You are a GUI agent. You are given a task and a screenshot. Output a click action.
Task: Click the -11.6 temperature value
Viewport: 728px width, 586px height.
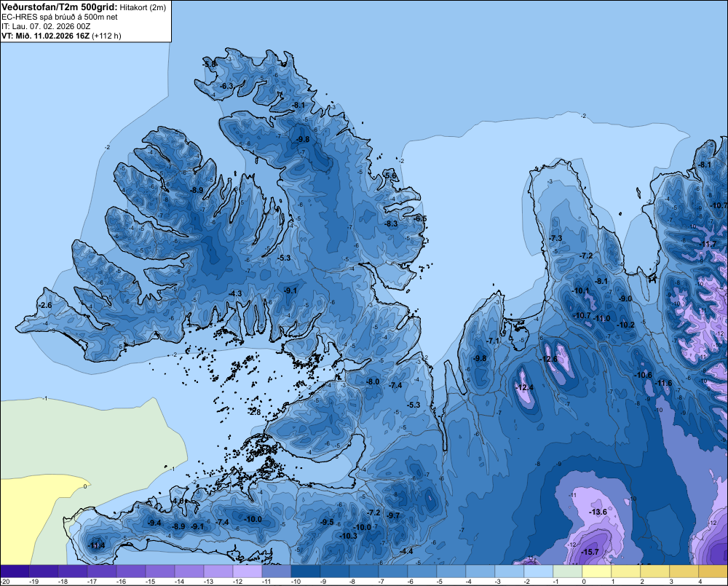[663, 383]
